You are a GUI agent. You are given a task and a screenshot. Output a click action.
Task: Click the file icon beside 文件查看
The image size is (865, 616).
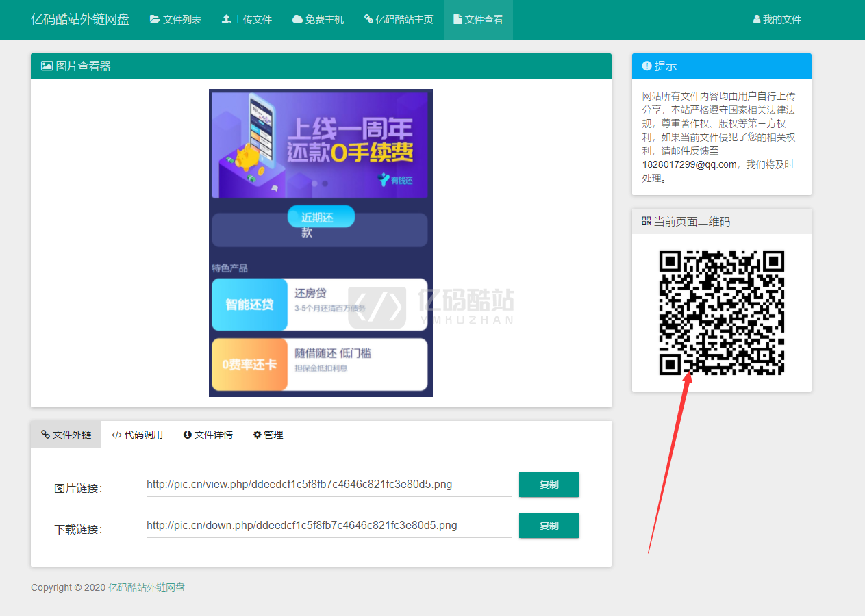[457, 19]
